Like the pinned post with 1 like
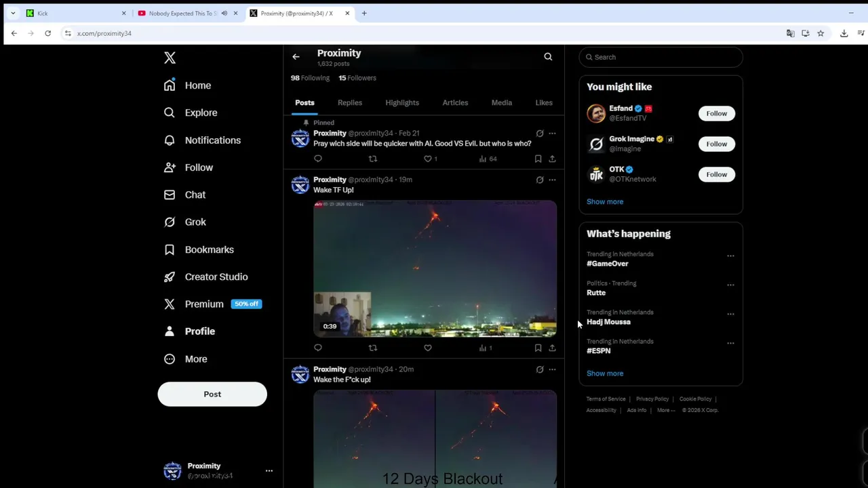The height and width of the screenshot is (488, 868). click(x=431, y=159)
